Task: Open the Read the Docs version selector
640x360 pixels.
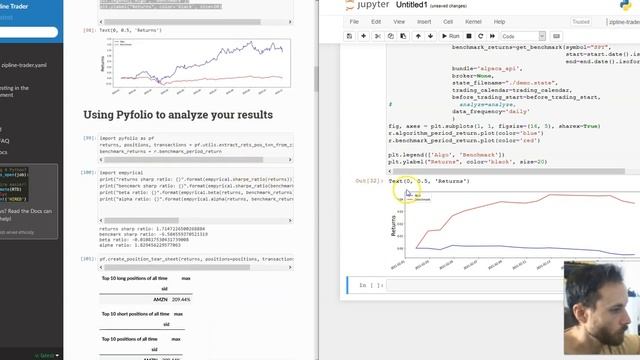Action: [x=47, y=356]
